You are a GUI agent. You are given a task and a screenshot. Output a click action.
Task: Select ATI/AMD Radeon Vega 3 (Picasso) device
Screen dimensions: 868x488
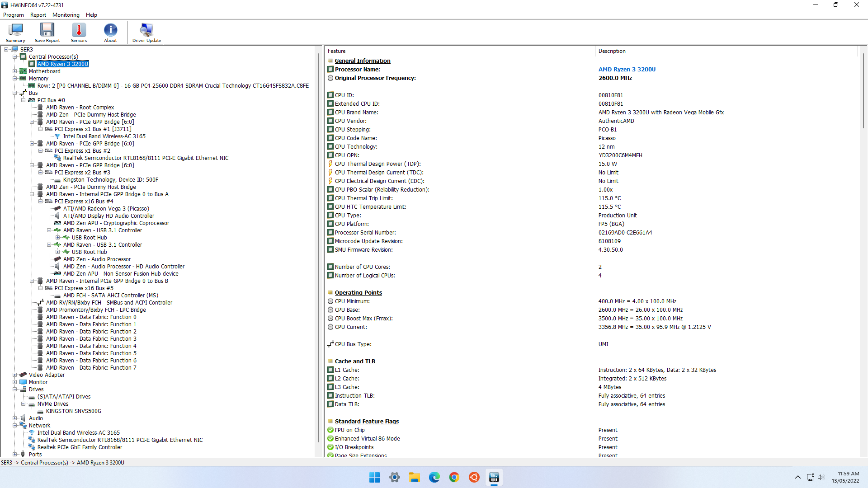106,209
